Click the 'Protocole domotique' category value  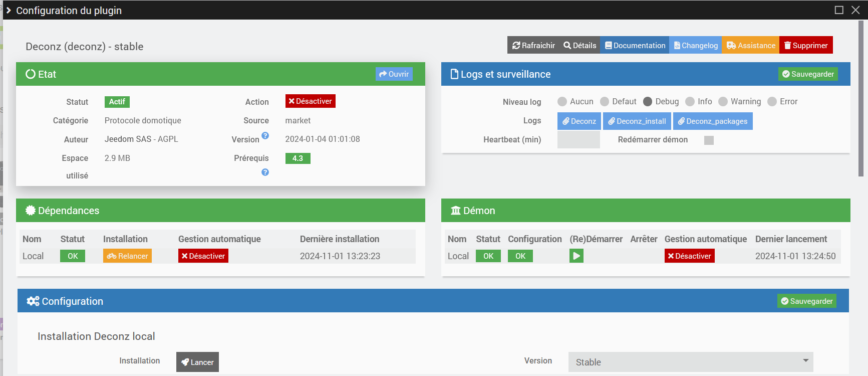tap(143, 121)
